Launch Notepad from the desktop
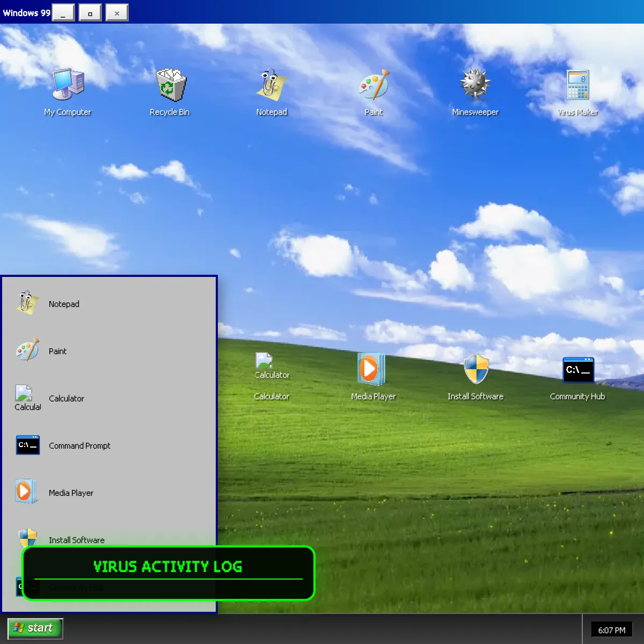This screenshot has height=644, width=644. [272, 92]
